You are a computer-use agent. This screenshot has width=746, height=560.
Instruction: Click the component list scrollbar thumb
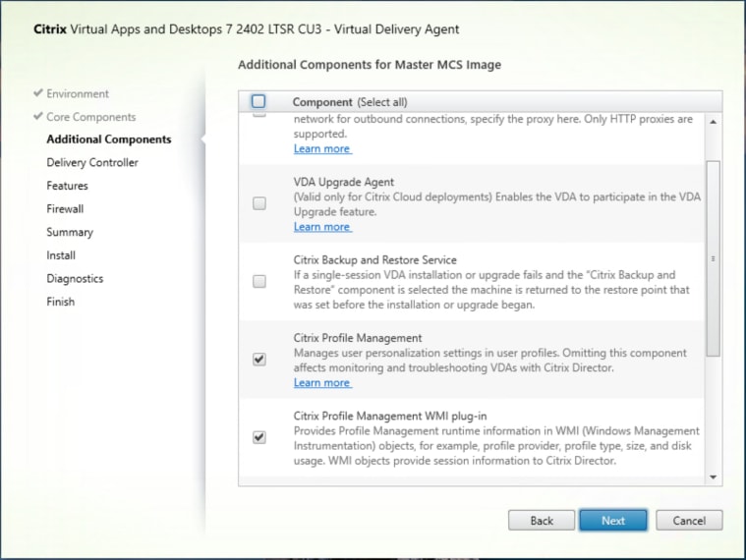pyautogui.click(x=713, y=258)
